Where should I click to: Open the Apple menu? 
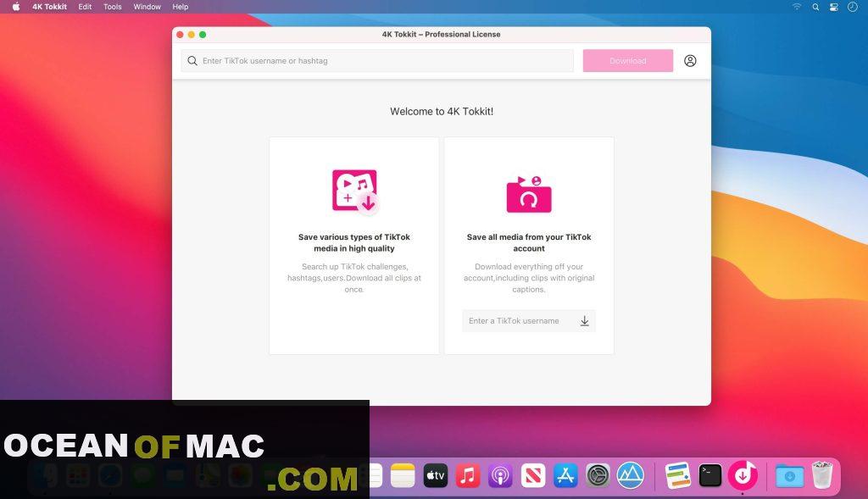[16, 7]
